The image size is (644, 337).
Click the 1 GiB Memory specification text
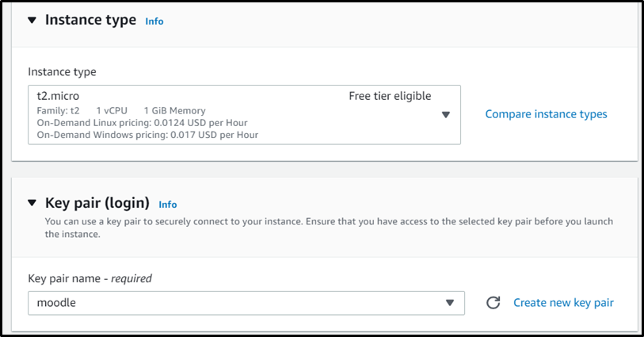click(x=174, y=111)
